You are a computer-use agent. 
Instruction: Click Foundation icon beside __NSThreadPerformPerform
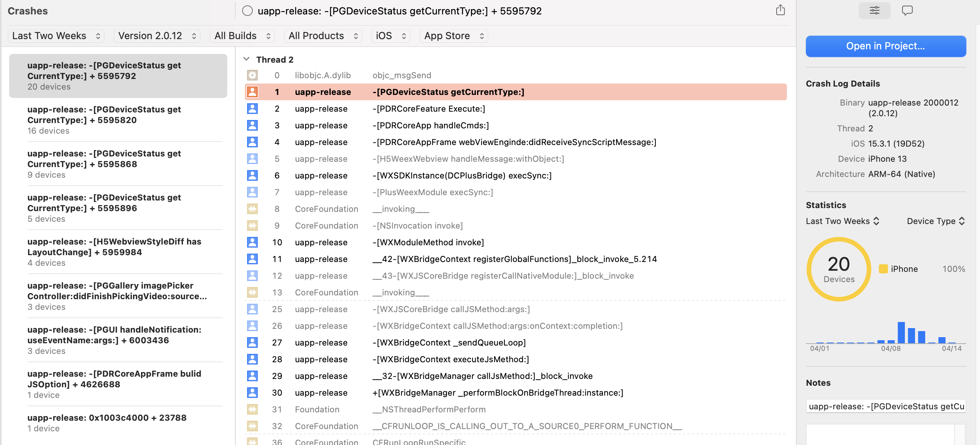point(252,409)
